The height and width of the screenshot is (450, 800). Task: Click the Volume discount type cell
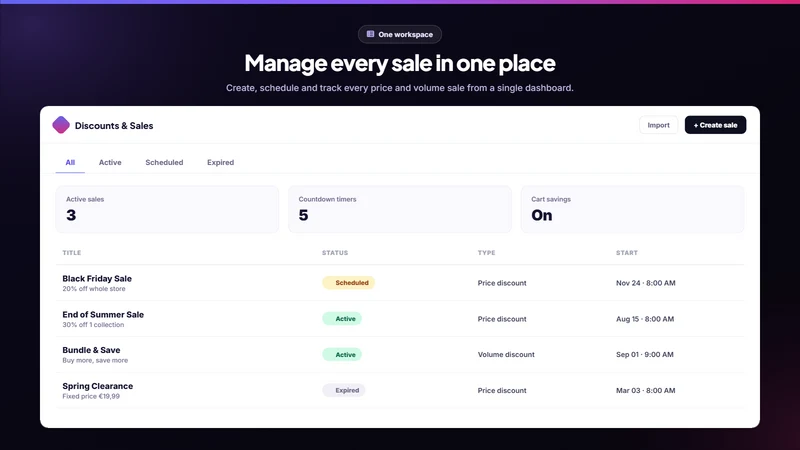point(506,354)
